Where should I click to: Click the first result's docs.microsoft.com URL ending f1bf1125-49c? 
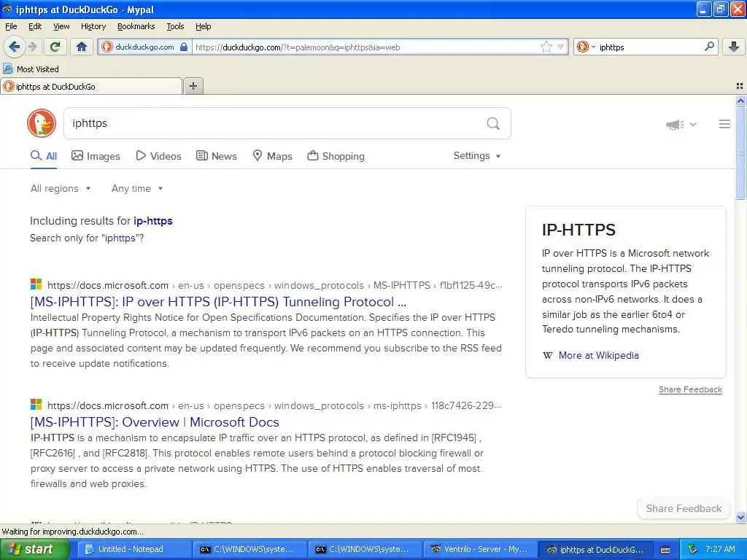(275, 285)
